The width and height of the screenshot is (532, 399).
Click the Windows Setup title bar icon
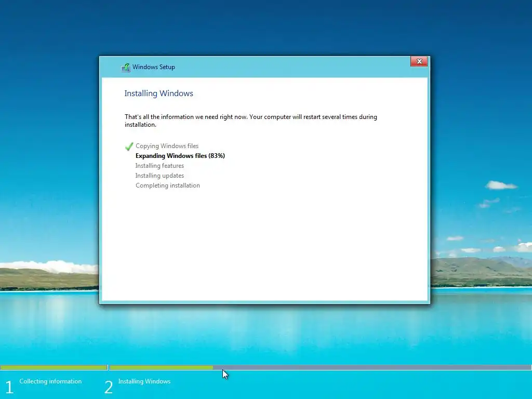[126, 68]
